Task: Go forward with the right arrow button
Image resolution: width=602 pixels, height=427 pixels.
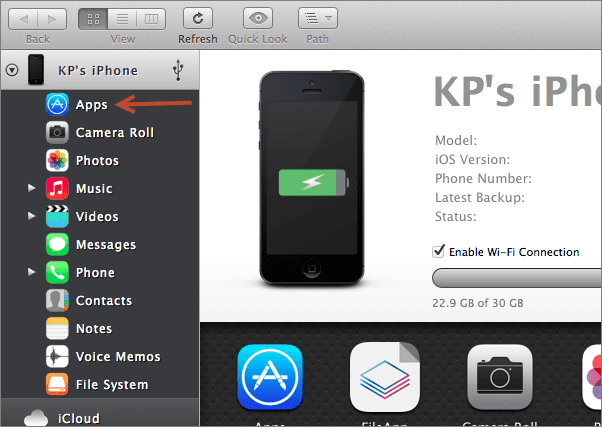Action: [52, 19]
